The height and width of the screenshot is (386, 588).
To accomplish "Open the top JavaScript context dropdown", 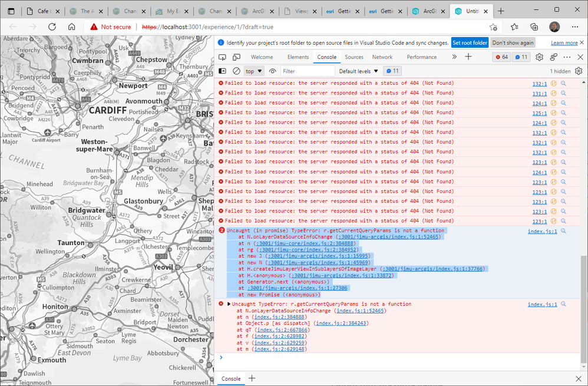I will tap(254, 71).
